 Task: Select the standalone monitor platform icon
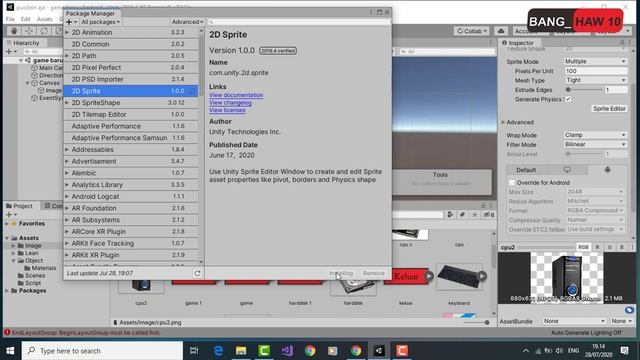[x=567, y=170]
